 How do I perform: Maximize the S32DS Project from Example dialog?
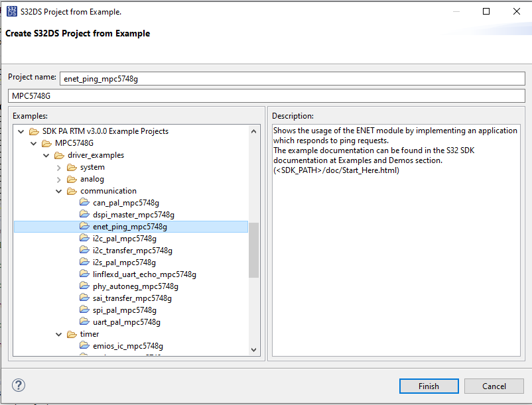pyautogui.click(x=486, y=11)
